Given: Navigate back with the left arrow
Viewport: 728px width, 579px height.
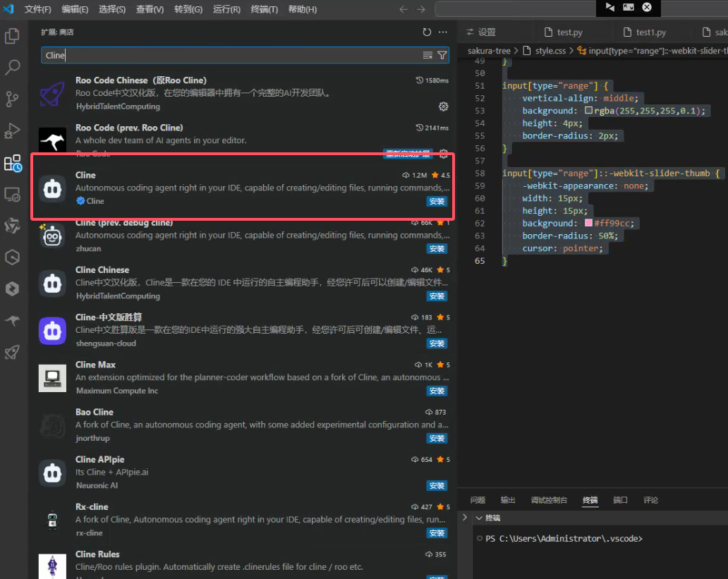Looking at the screenshot, I should point(404,9).
